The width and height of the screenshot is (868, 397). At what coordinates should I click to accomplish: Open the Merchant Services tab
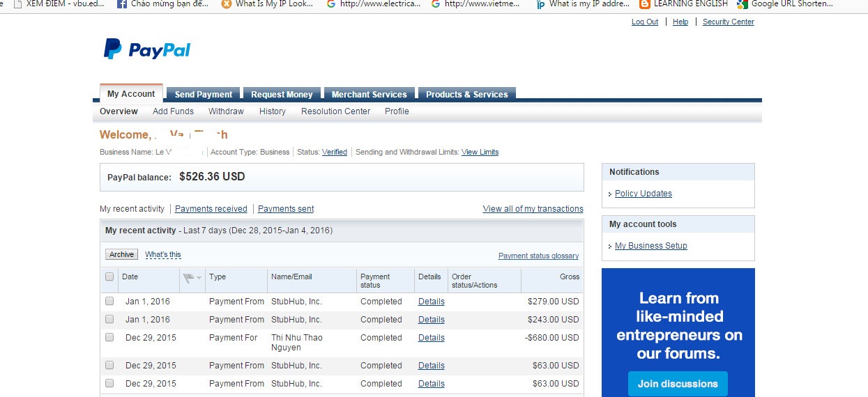(x=369, y=95)
